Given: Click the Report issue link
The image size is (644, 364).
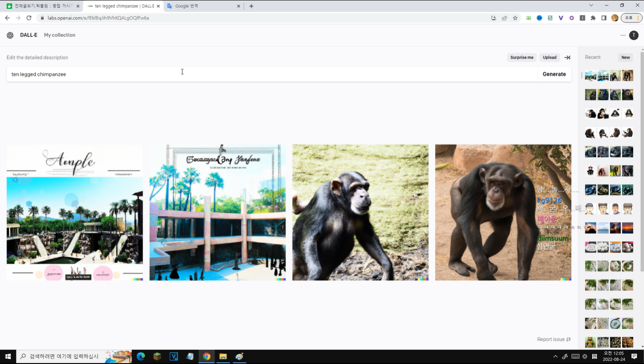Looking at the screenshot, I should (554, 339).
